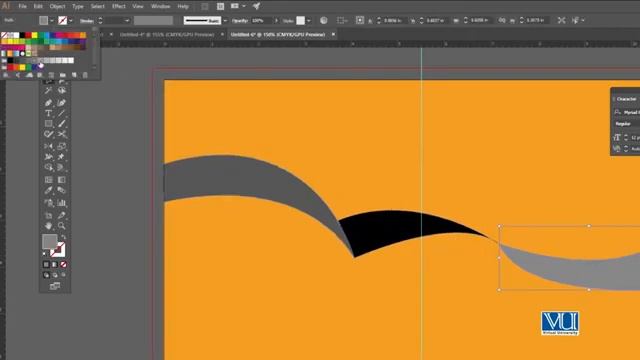This screenshot has height=360, width=640.
Task: Select the Blend tool
Action: click(62, 190)
